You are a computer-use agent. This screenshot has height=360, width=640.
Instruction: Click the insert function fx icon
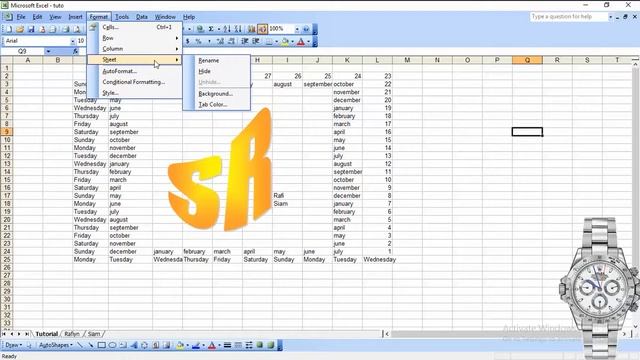coord(76,51)
